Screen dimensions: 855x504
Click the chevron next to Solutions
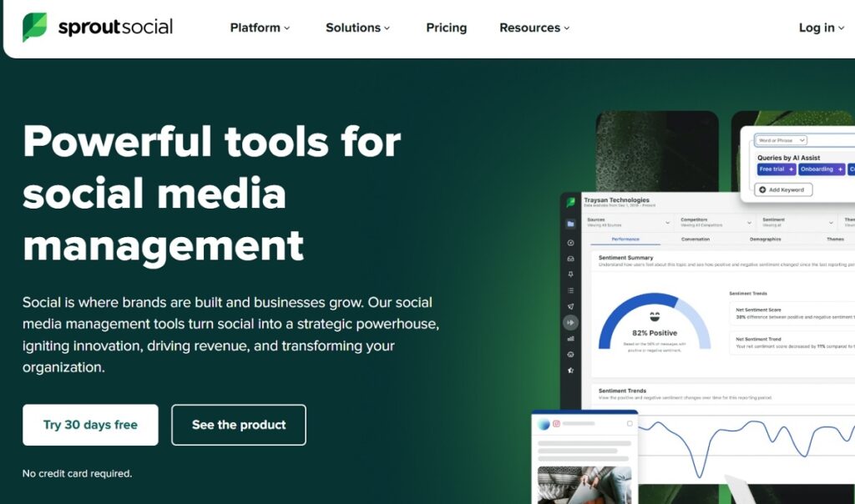(387, 28)
